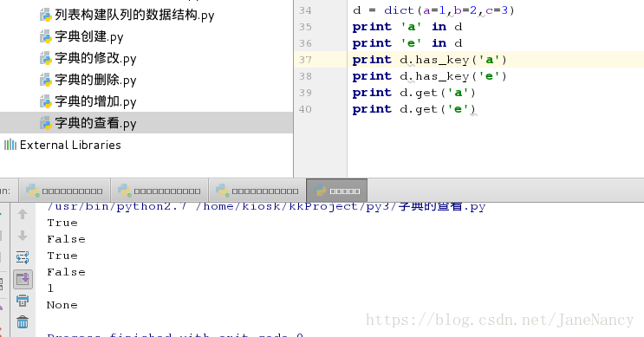This screenshot has height=337, width=644.
Task: Click the External Libraries bar-chart icon
Action: [10, 145]
